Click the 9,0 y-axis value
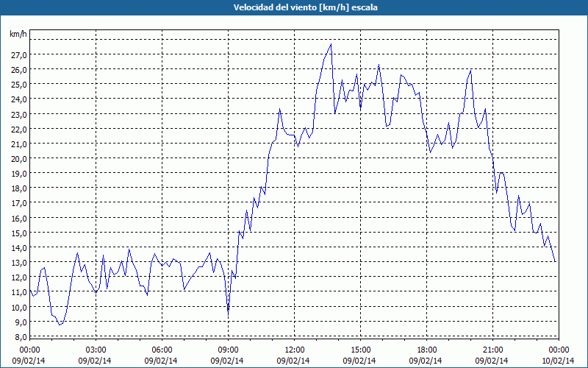Image resolution: width=588 pixels, height=368 pixels. tap(21, 322)
